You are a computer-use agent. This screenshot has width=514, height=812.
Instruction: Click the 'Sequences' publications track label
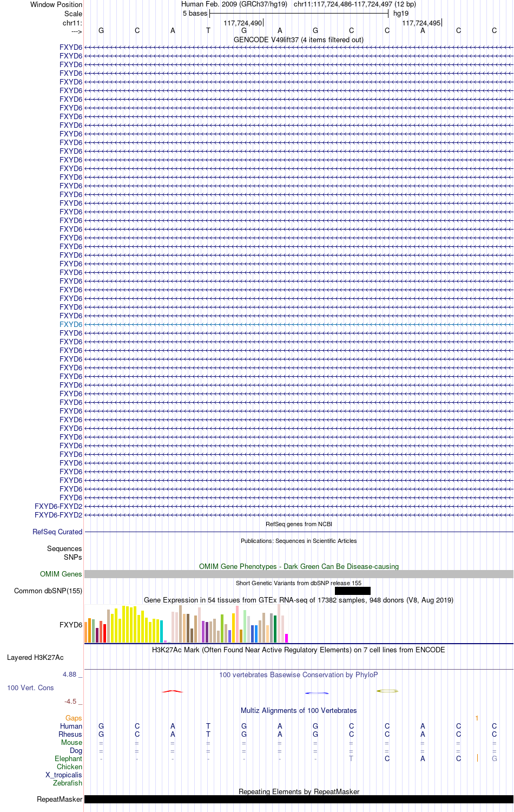tap(64, 548)
